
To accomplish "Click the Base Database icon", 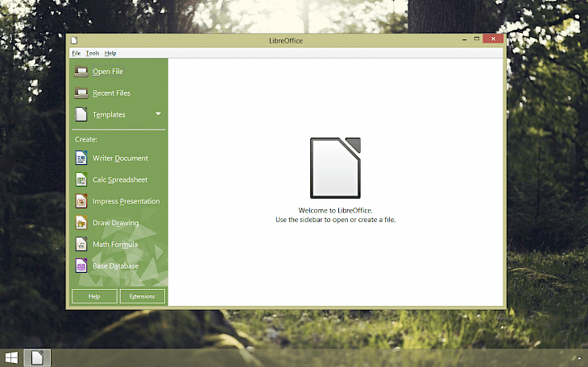I will click(81, 266).
